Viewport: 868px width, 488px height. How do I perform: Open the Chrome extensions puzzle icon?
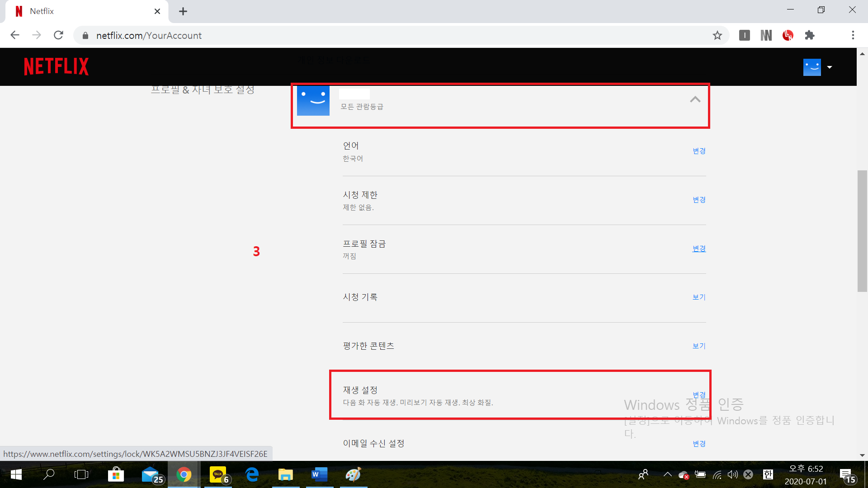click(809, 35)
